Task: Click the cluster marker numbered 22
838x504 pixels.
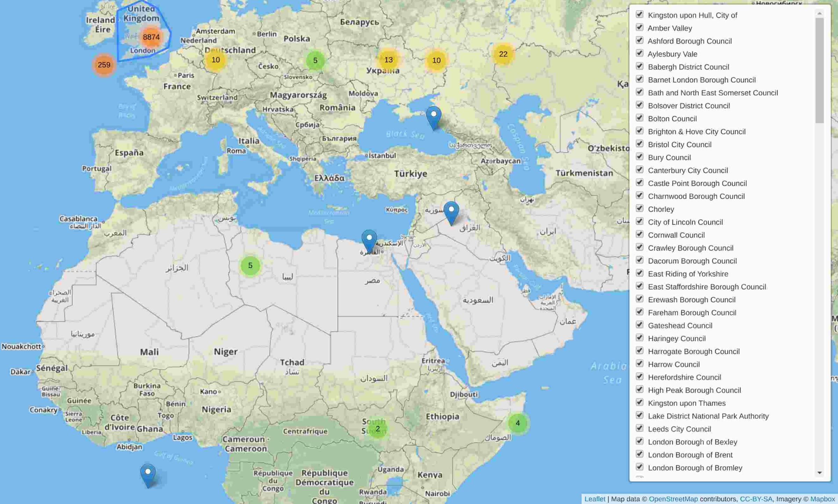Action: 503,54
